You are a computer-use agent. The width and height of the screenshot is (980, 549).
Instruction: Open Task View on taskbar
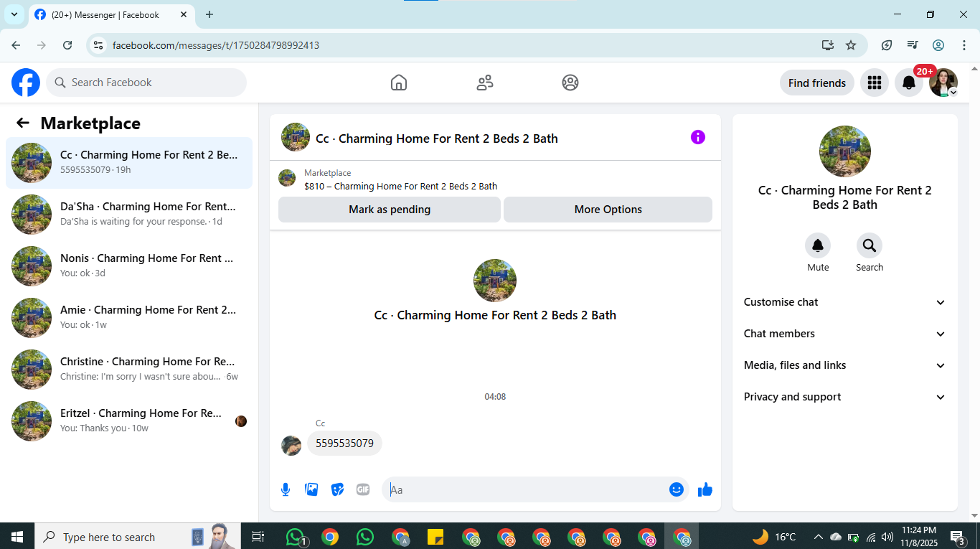258,537
